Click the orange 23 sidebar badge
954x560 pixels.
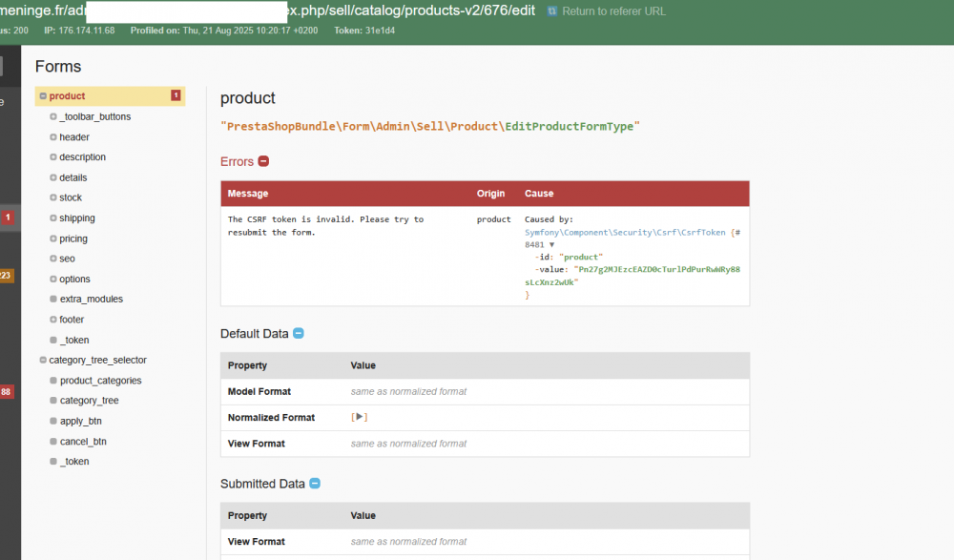click(7, 276)
